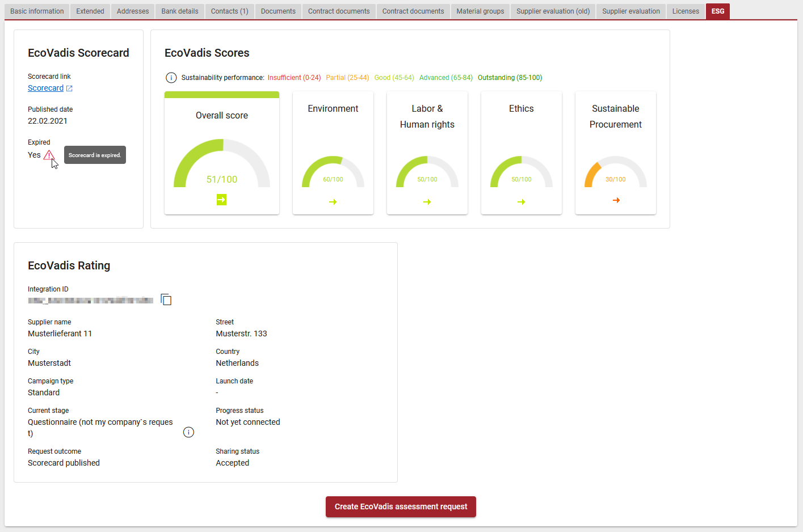Click the blurred Integration ID value
The image size is (803, 532).
(91, 301)
